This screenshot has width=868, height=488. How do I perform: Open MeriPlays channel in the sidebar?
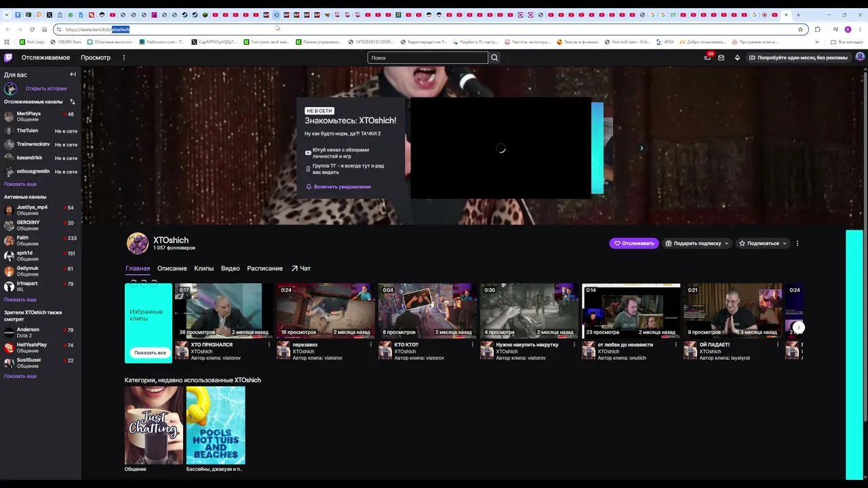coord(40,117)
